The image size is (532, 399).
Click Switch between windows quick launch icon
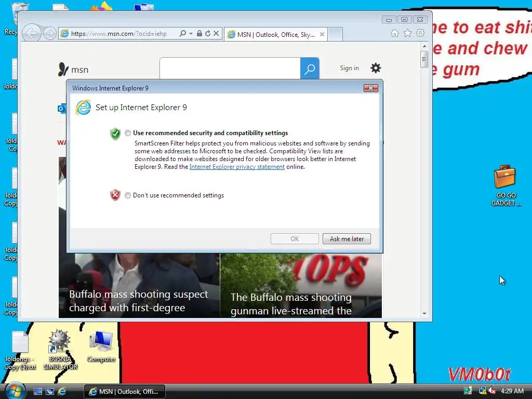[x=50, y=392]
